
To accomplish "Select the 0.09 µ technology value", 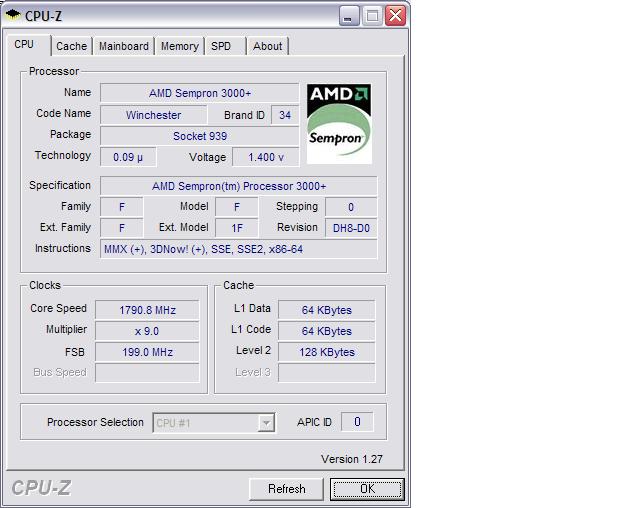I will (x=128, y=157).
